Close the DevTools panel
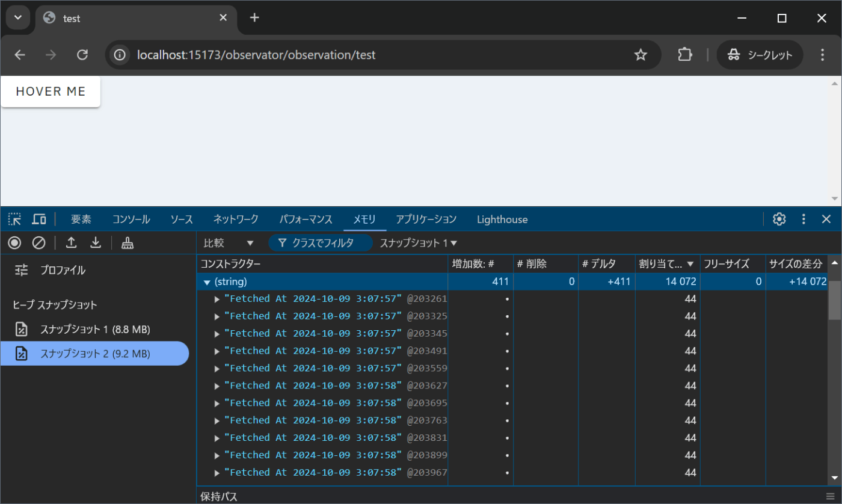The image size is (842, 504). (x=826, y=219)
